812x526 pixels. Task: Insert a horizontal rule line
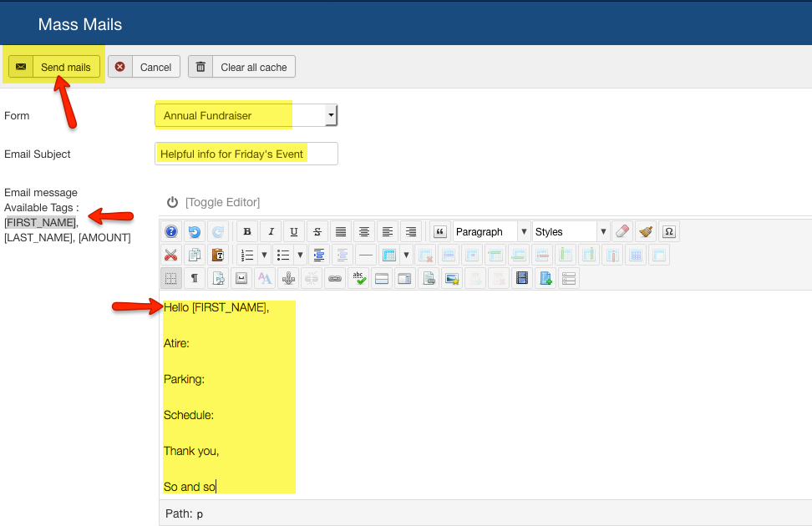pos(365,255)
